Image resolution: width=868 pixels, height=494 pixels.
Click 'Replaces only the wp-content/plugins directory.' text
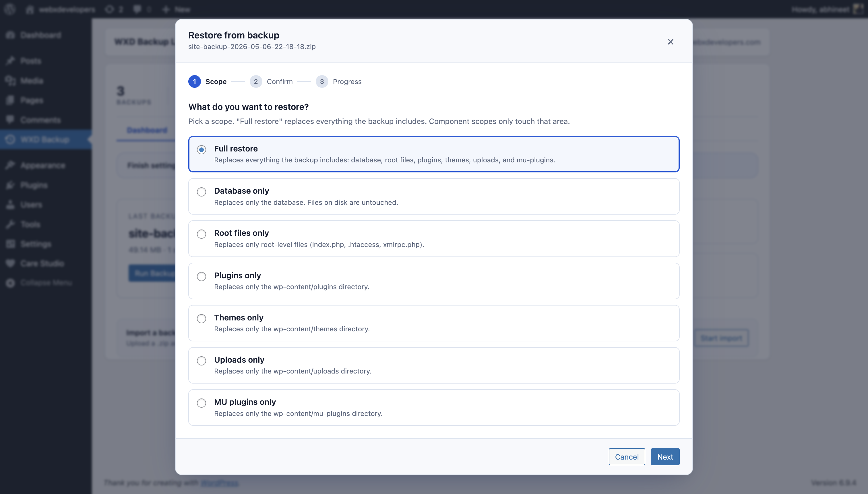[x=292, y=287]
